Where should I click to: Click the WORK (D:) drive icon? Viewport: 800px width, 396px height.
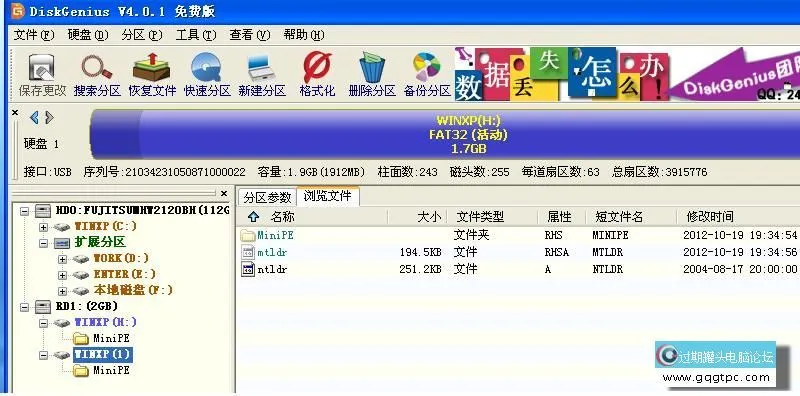[81, 259]
